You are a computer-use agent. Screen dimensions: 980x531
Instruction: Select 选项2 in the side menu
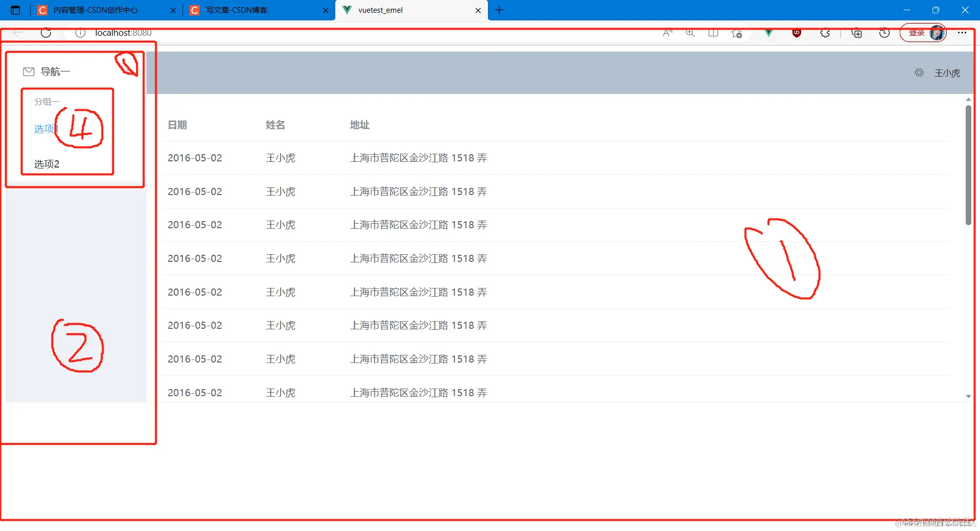coord(46,164)
